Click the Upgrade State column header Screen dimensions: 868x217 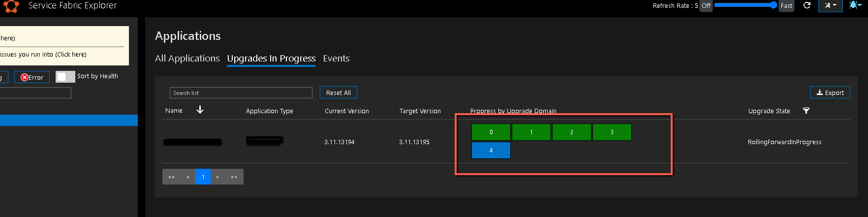pos(769,111)
